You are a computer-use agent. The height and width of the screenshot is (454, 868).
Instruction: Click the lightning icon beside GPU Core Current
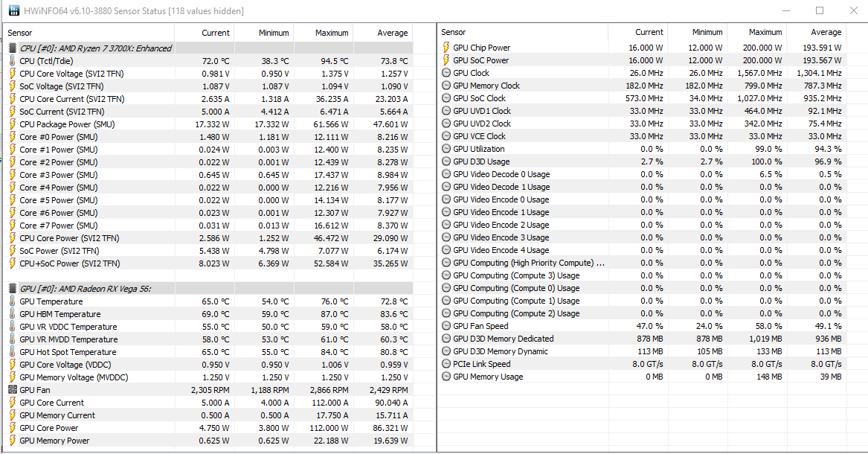12,403
